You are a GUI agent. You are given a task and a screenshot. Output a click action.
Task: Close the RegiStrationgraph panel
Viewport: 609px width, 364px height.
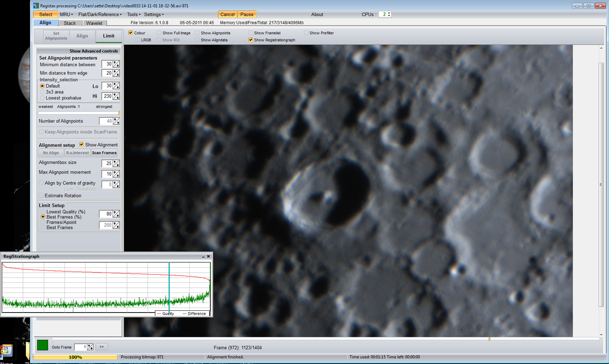pyautogui.click(x=208, y=257)
